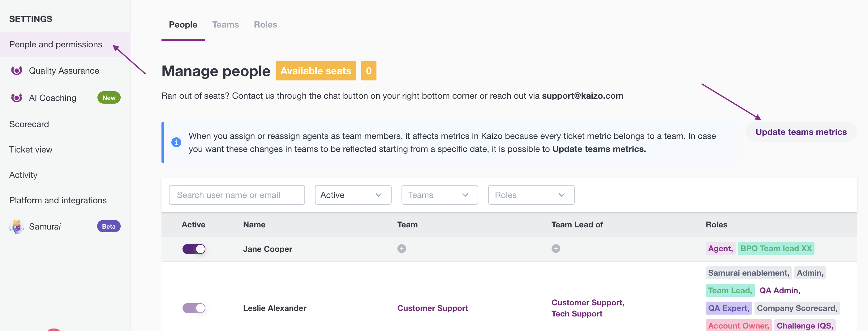Open Ticket view settings
Screen dimensions: 868x331
(31, 149)
